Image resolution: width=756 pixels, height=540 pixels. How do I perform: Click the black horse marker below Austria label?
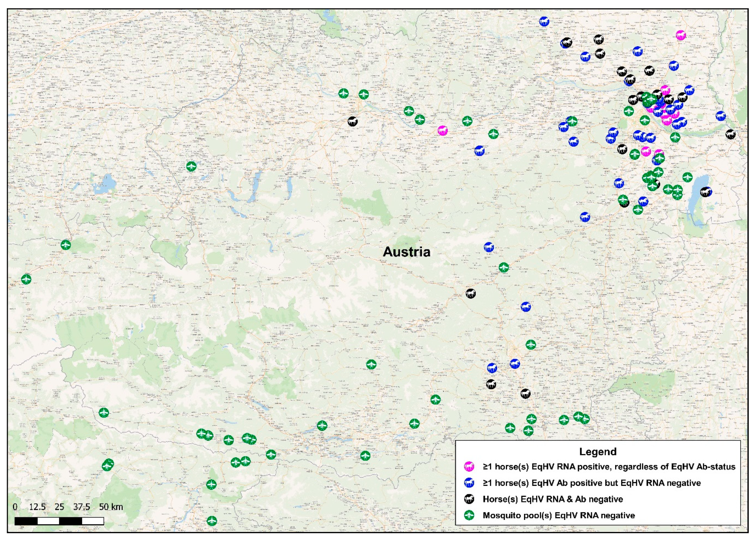[471, 293]
